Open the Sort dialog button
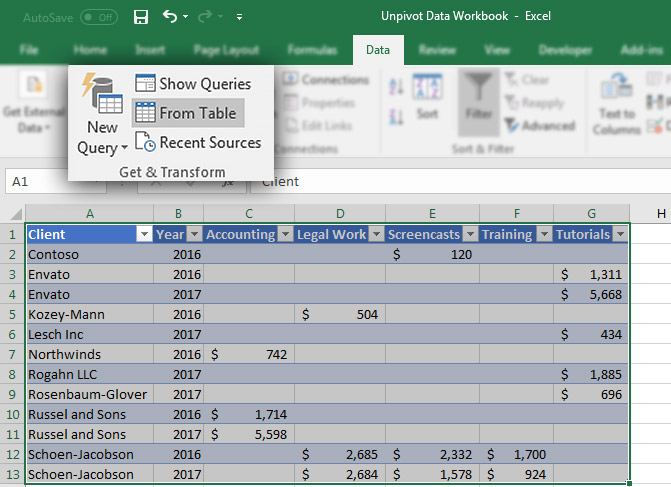This screenshot has height=487, width=671. click(x=428, y=97)
